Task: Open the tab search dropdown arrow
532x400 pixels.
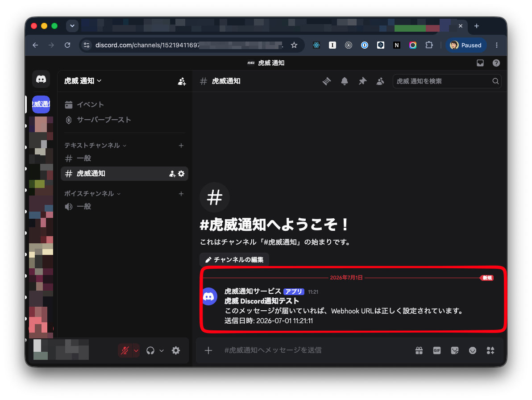Action: (72, 26)
